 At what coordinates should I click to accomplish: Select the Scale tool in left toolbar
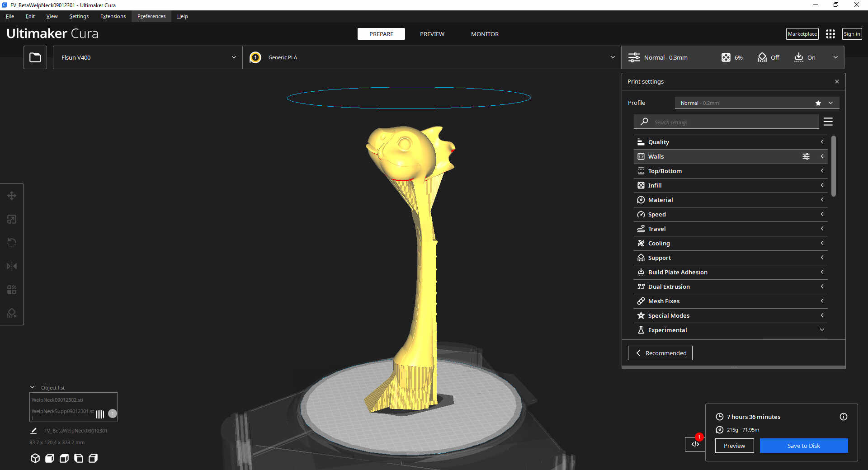(12, 219)
